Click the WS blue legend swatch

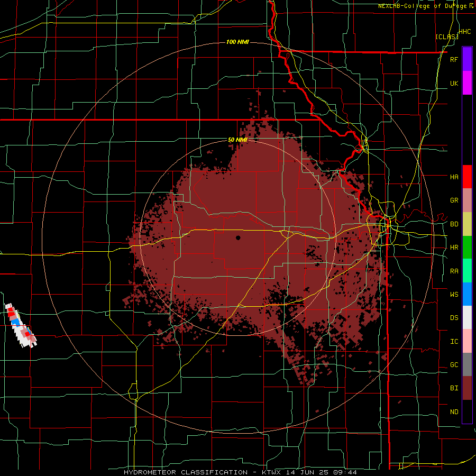(467, 294)
